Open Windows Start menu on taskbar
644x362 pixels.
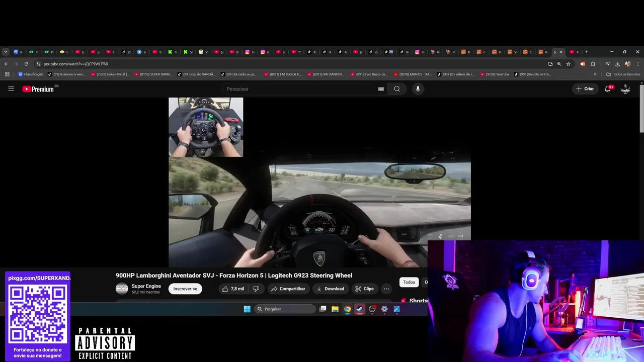(x=247, y=309)
